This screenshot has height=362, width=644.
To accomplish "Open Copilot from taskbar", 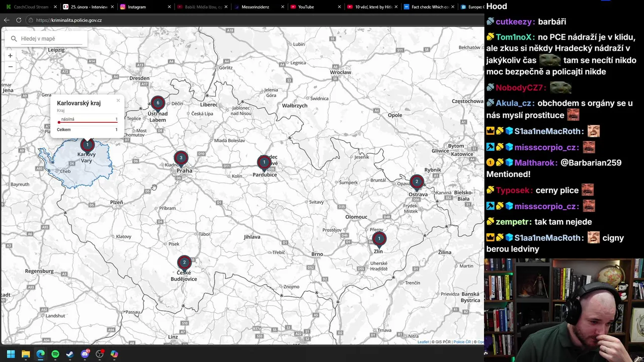I will (114, 354).
